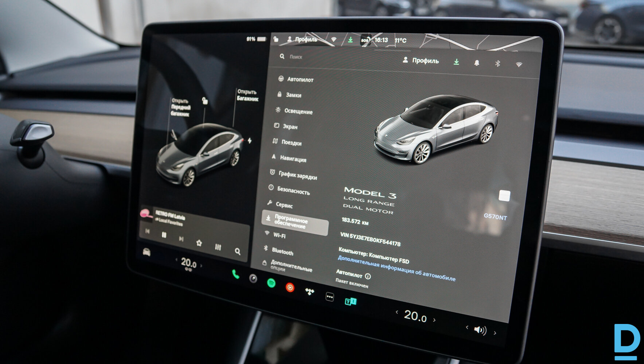Tap the green software update icon in the settings header

(456, 62)
